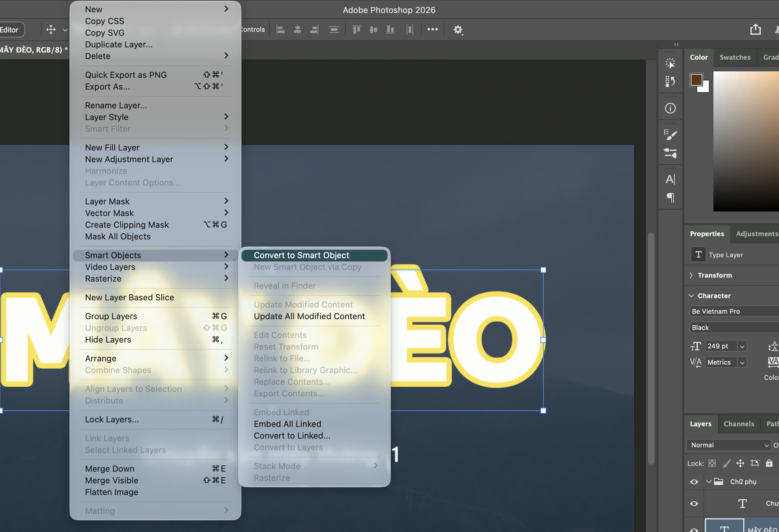The height and width of the screenshot is (532, 779).
Task: Collapse the Character section in Properties
Action: [691, 296]
